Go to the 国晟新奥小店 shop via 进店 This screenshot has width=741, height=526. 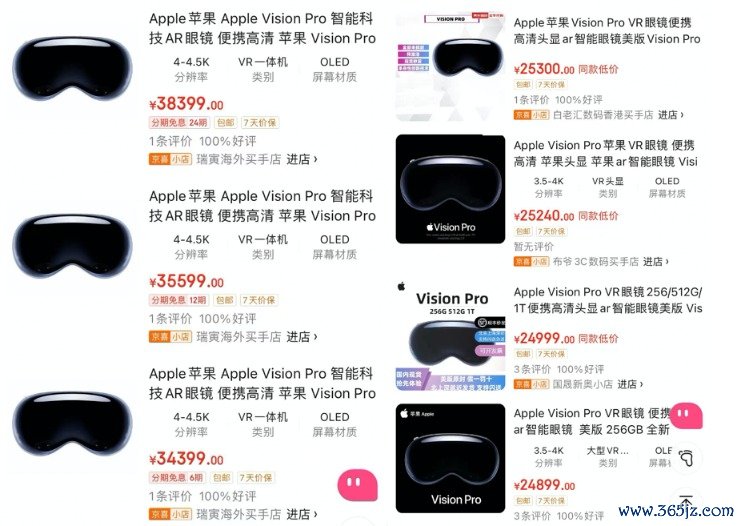point(630,384)
